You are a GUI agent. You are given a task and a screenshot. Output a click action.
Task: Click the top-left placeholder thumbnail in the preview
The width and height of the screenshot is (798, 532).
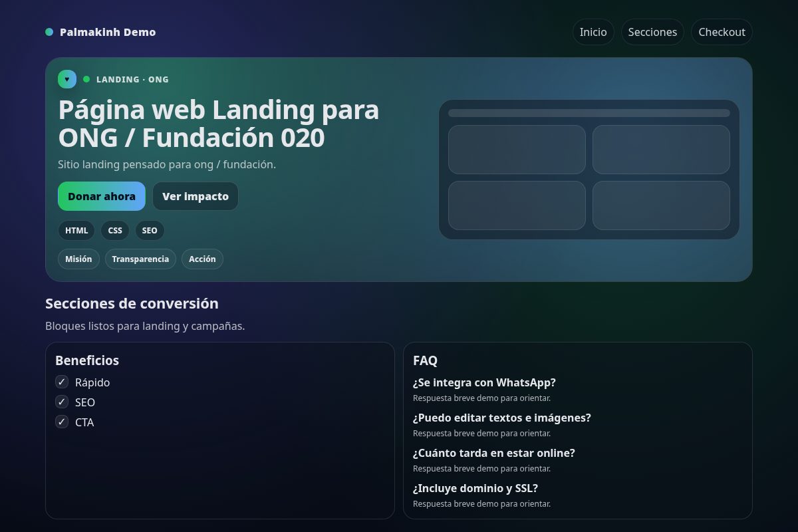[517, 149]
